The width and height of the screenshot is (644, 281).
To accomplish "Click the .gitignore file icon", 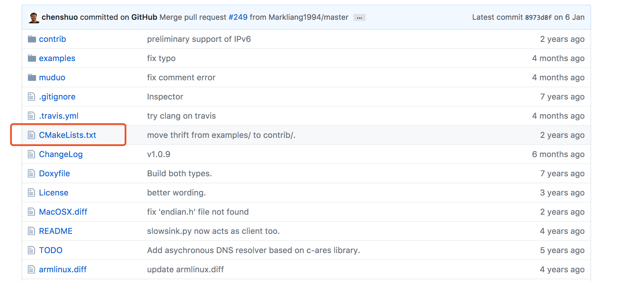I will (x=31, y=97).
